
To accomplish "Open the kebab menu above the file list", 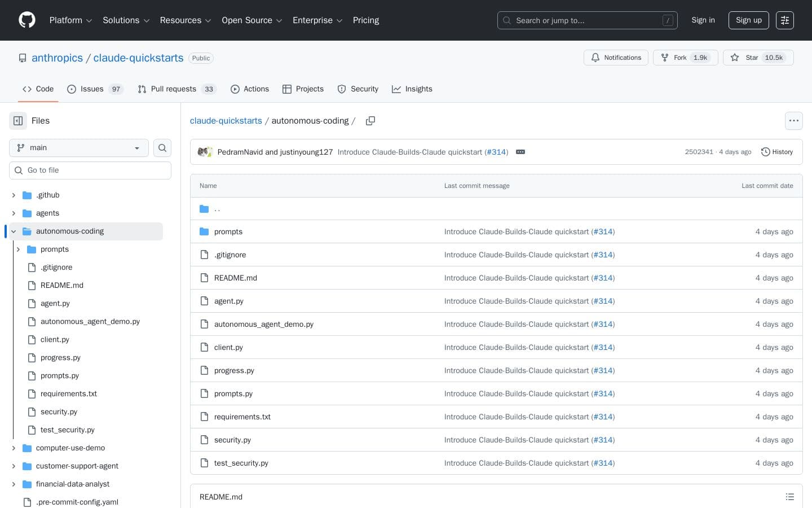I will [x=794, y=120].
